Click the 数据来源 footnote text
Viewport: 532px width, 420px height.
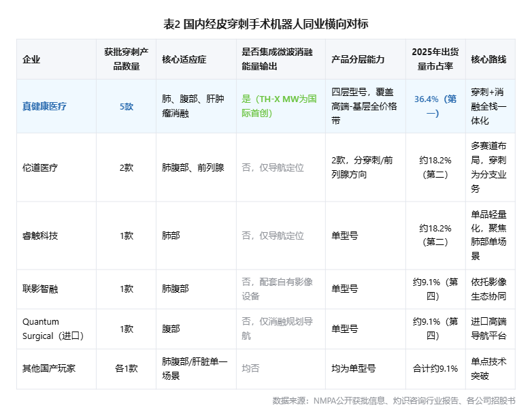(394, 401)
